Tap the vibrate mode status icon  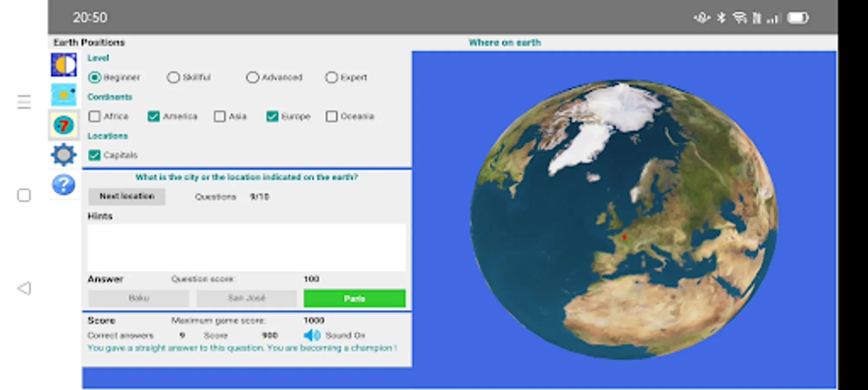pos(702,18)
